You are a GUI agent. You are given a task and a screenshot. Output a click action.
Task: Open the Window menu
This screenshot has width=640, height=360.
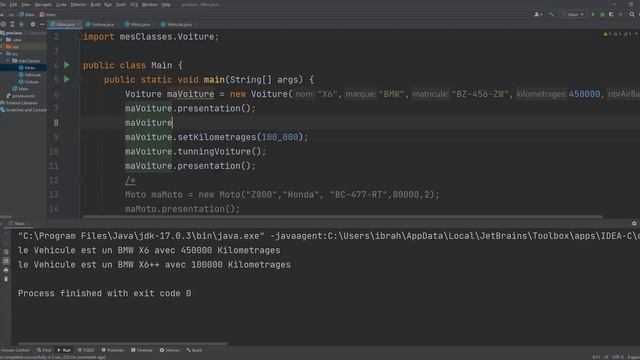point(149,4)
